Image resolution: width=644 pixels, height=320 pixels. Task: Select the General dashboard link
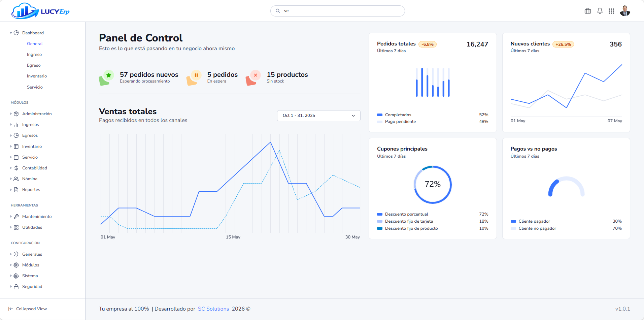(35, 44)
